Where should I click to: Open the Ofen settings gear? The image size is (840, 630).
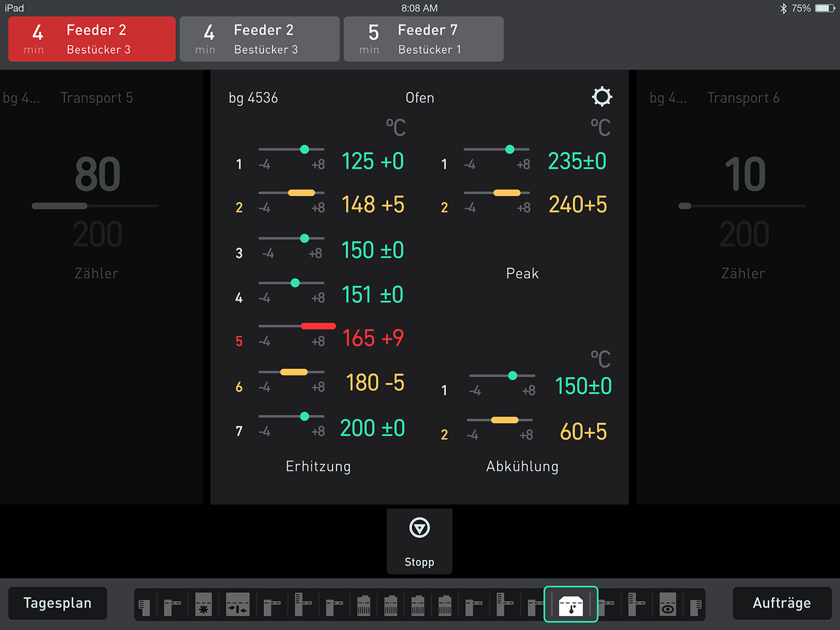602,97
